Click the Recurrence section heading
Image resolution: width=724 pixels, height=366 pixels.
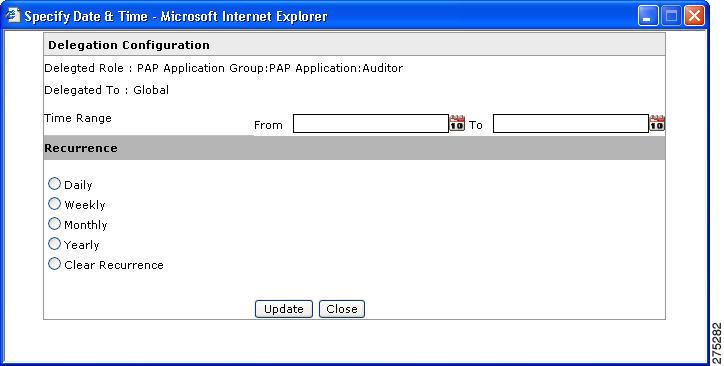coord(81,148)
